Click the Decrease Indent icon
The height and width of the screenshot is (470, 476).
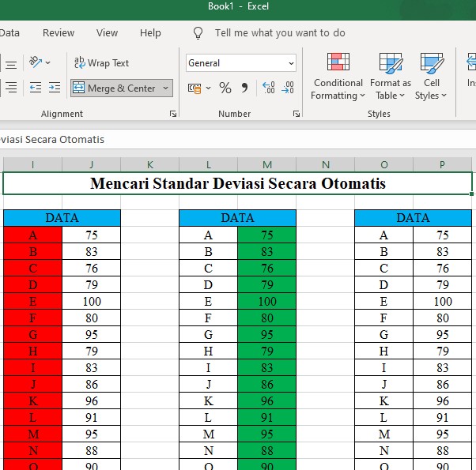click(x=36, y=88)
